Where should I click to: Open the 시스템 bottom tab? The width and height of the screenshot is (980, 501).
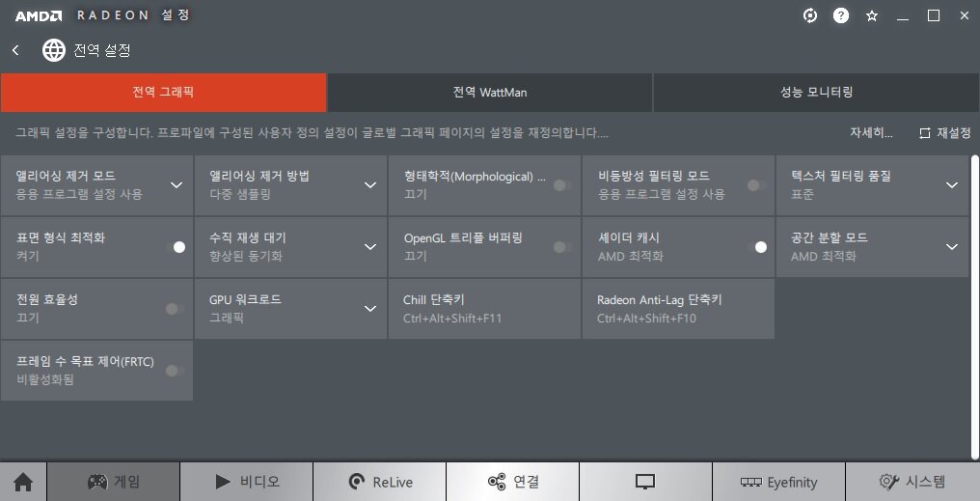coord(912,482)
